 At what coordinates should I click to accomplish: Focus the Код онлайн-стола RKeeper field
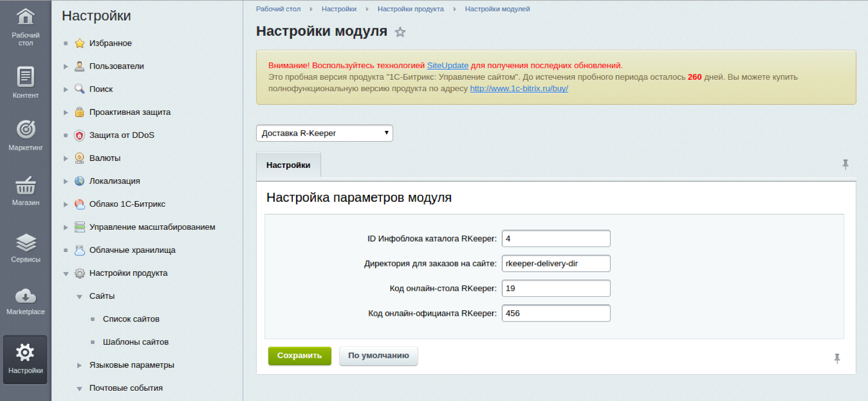tap(556, 288)
